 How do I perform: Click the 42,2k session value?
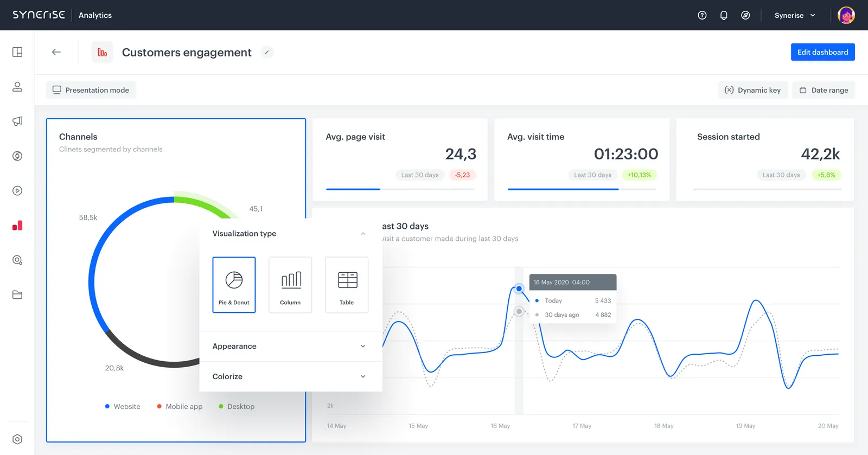[x=820, y=154]
